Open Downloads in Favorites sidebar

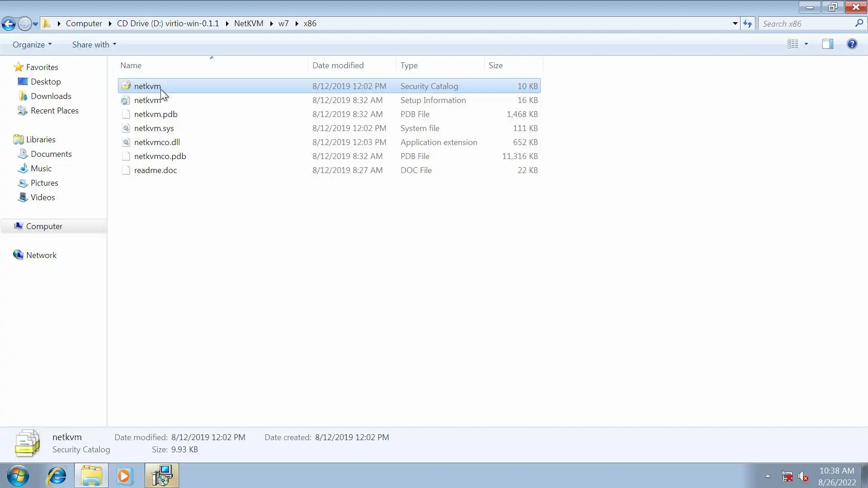pyautogui.click(x=51, y=96)
